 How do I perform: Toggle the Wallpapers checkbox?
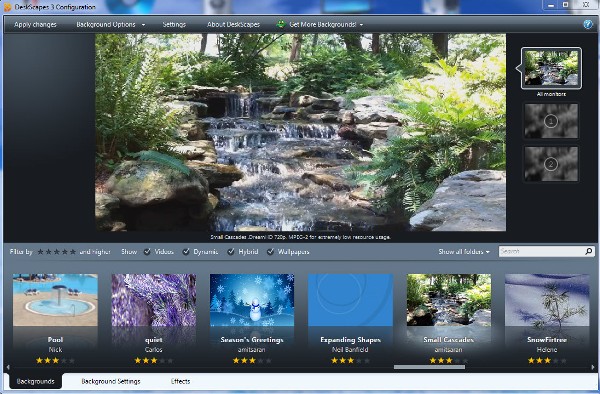(x=270, y=252)
